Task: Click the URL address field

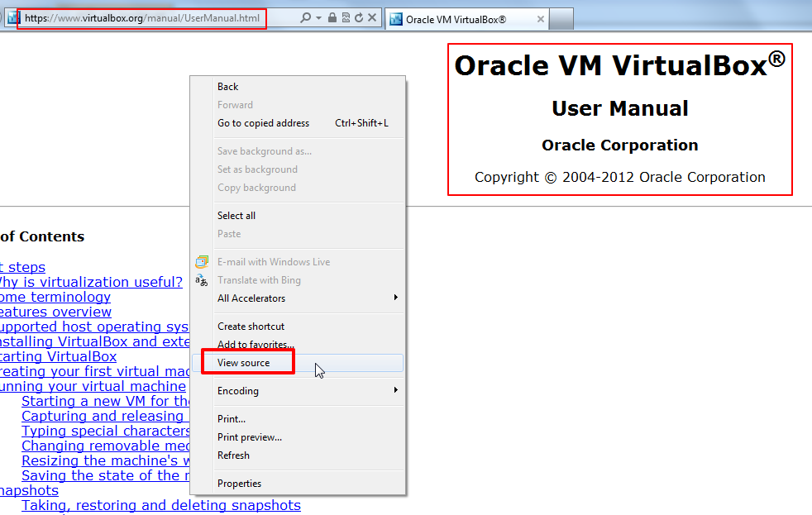Action: (142, 18)
